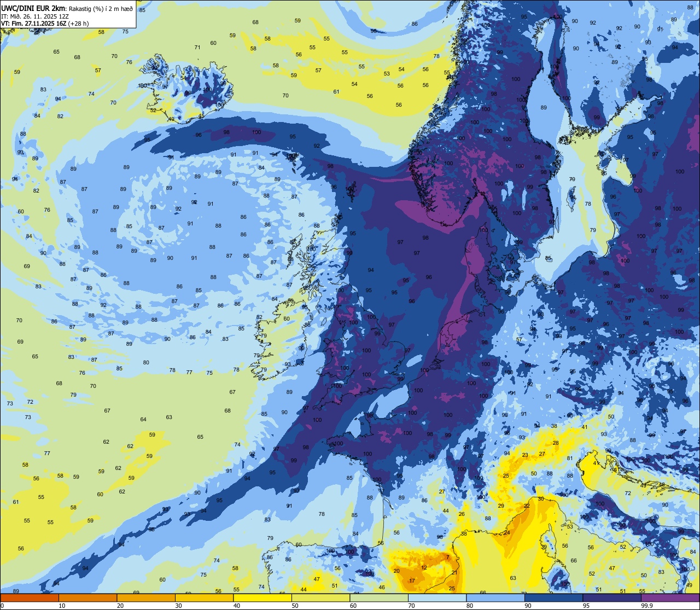The height and width of the screenshot is (610, 700).
Task: Click the legend tick label '50'
Action: click(x=296, y=606)
